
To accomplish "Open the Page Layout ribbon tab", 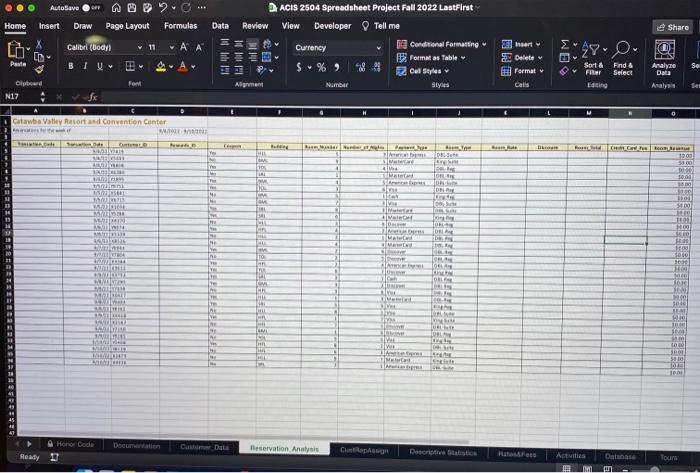I will pyautogui.click(x=127, y=26).
